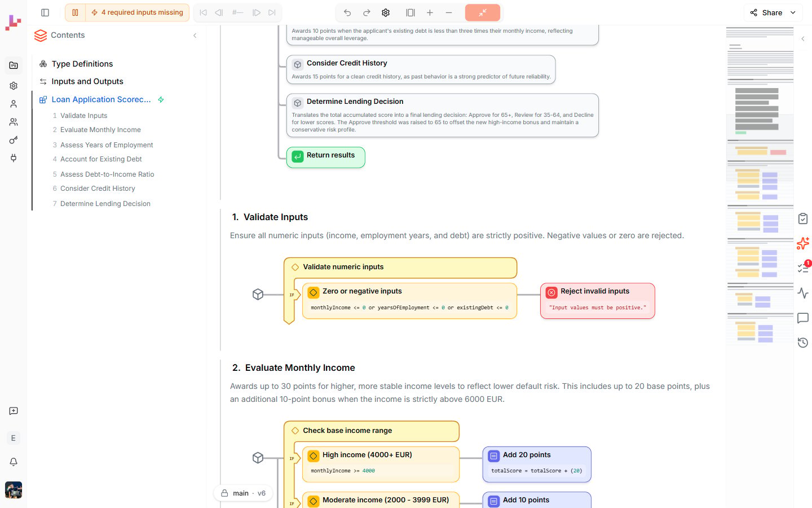Open the activity pulse icon in right rail
Screen dimensions: 812x508
[803, 293]
